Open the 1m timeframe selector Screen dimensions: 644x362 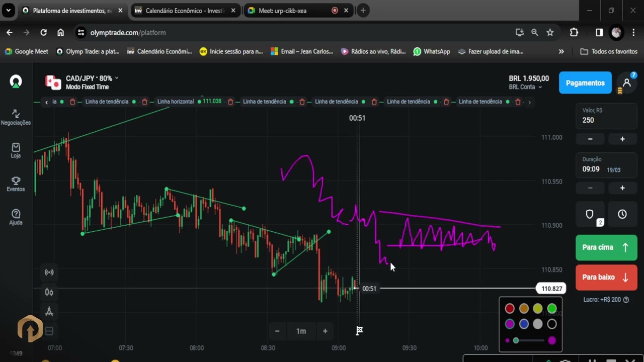301,331
